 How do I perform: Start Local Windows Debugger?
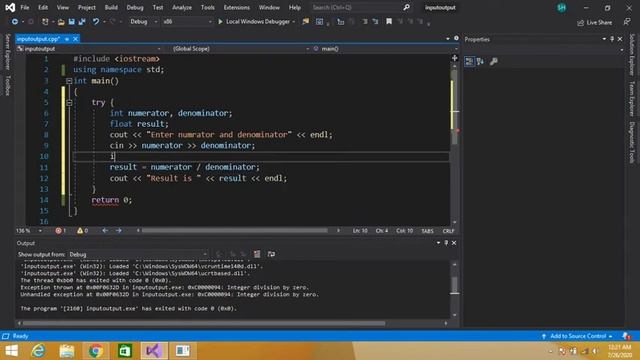point(254,22)
